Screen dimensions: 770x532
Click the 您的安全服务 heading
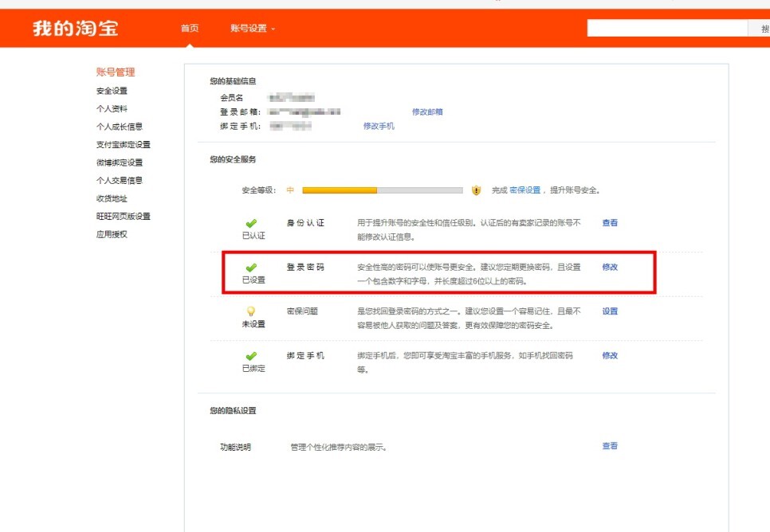pos(233,159)
